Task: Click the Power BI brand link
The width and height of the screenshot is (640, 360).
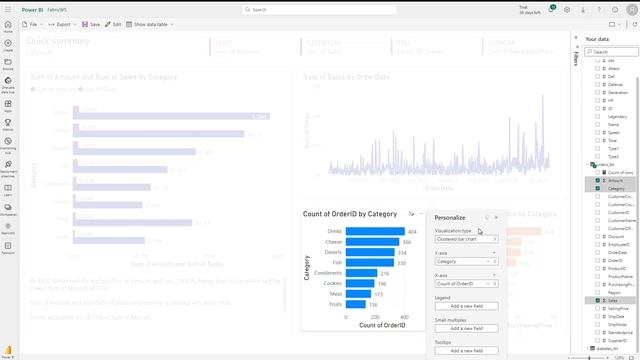Action: click(x=32, y=9)
